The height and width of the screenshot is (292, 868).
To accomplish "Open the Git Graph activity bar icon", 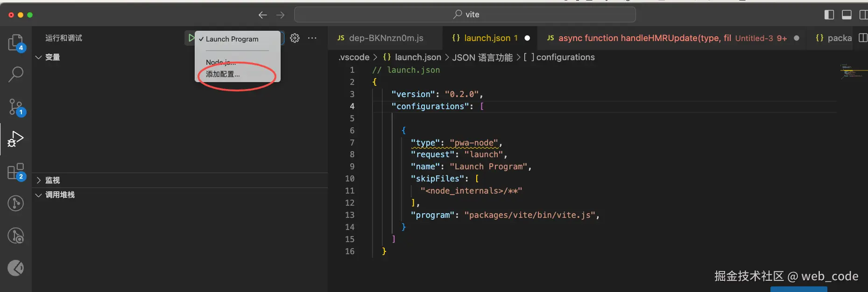I will tap(16, 203).
